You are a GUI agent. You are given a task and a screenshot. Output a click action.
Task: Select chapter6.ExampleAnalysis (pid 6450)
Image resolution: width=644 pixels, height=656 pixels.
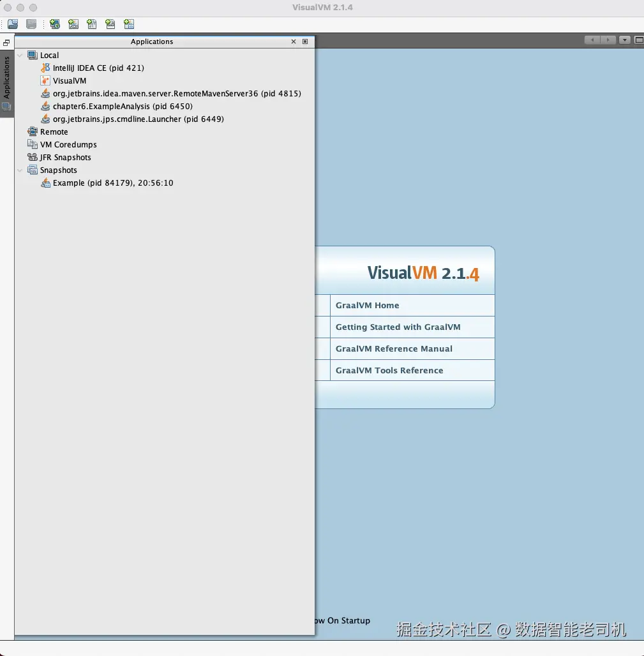pyautogui.click(x=122, y=107)
